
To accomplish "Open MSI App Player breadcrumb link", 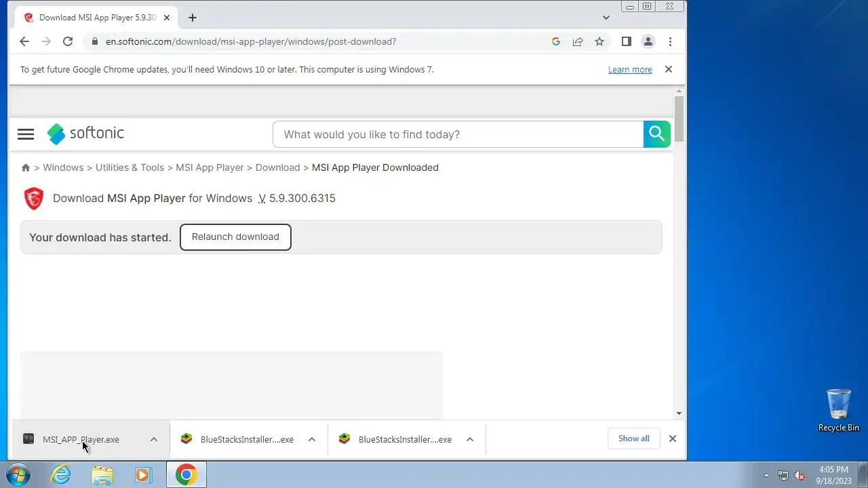I will [210, 167].
